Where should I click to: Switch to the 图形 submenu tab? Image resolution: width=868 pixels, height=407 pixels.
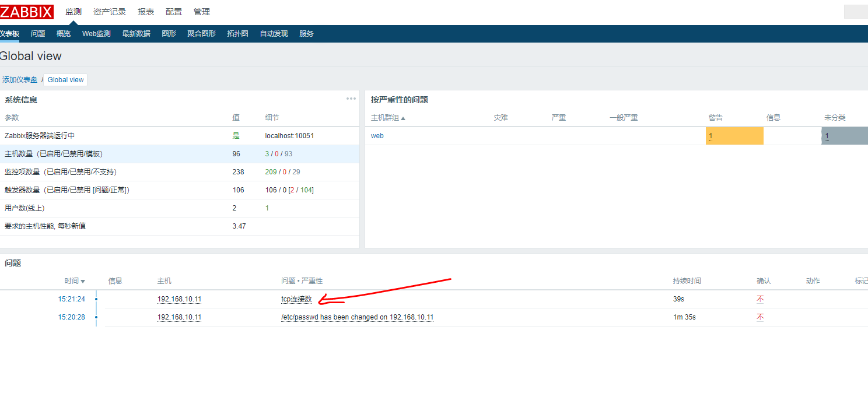169,34
